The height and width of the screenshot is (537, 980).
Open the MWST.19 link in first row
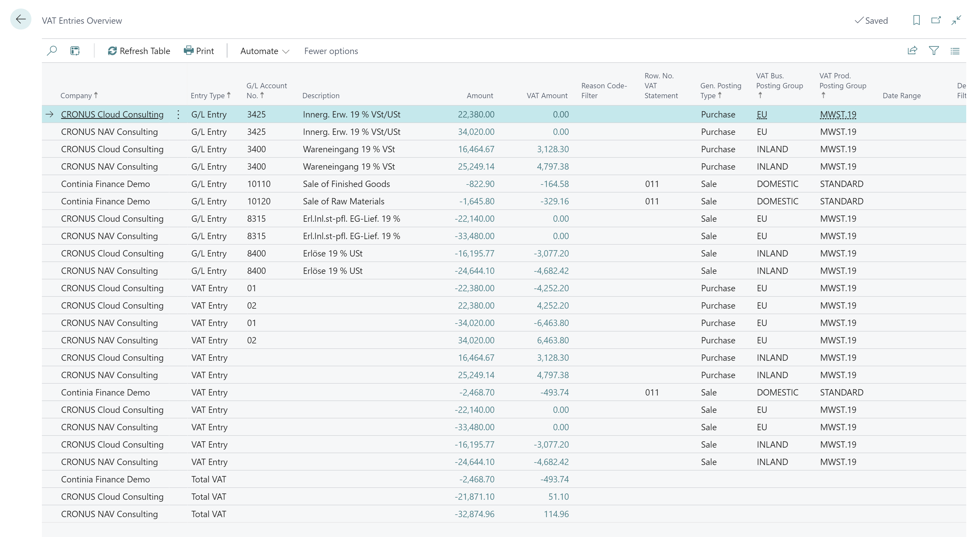(x=838, y=114)
